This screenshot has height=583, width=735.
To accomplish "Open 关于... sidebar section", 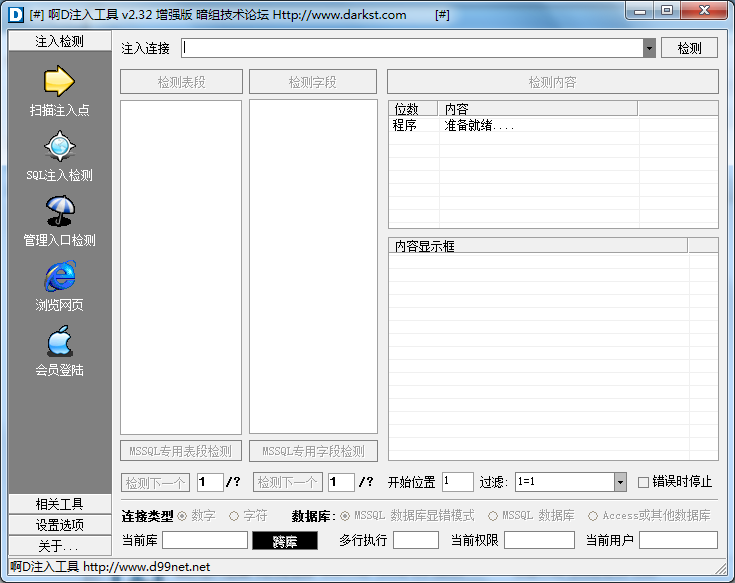I will pos(60,546).
